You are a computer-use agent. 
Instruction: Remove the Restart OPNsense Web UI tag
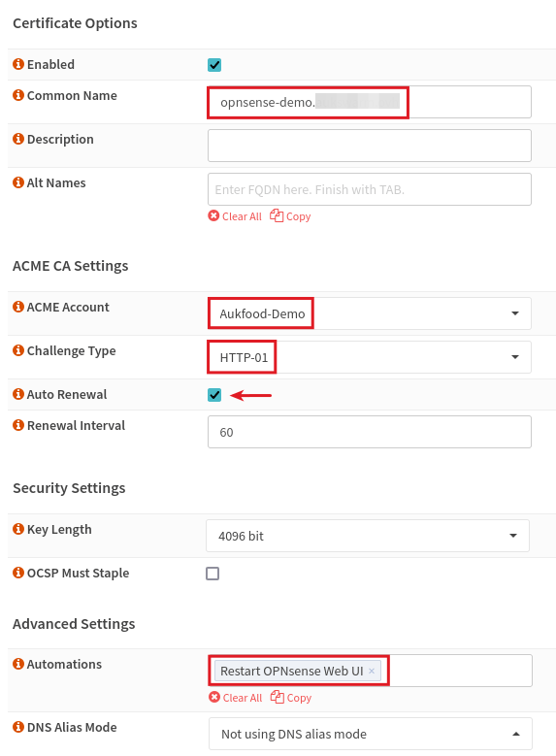(372, 671)
